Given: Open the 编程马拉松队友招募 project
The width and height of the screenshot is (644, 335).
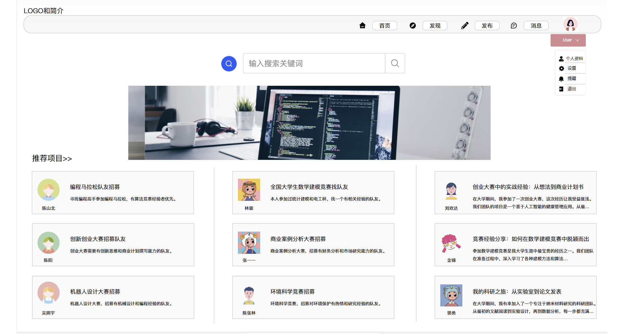Looking at the screenshot, I should pos(95,187).
